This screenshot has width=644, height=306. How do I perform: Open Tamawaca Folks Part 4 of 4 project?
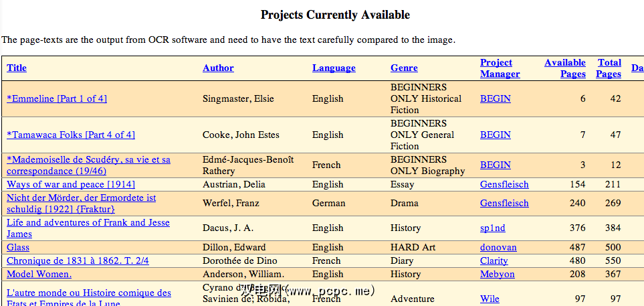point(71,135)
